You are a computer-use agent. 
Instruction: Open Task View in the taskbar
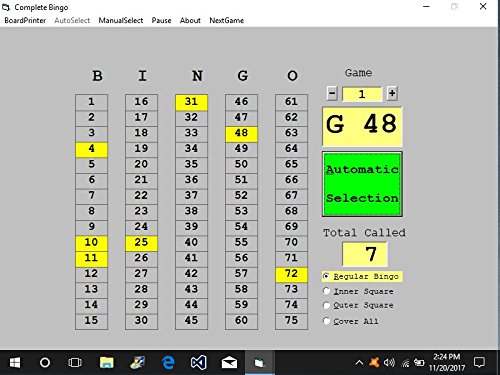[75, 363]
